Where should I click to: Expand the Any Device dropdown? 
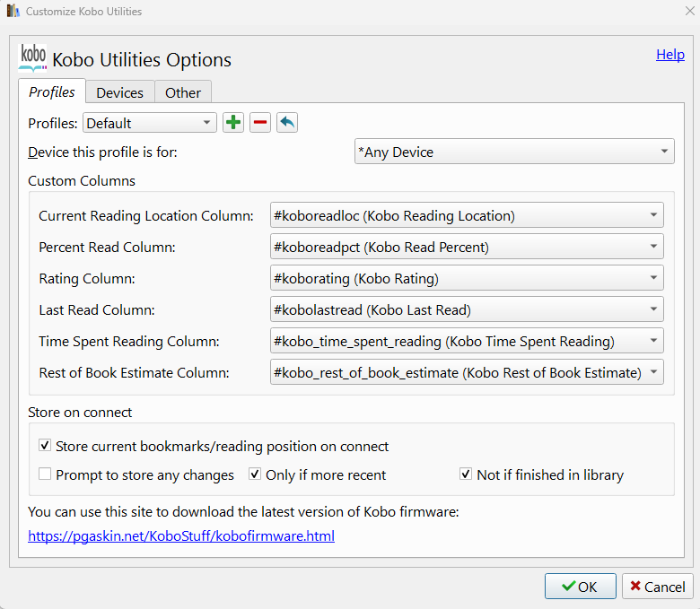(514, 152)
